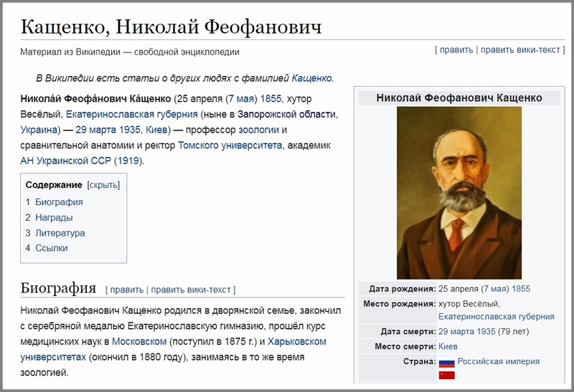Open infobox «Российская империя» link
The height and width of the screenshot is (392, 574).
point(499,362)
